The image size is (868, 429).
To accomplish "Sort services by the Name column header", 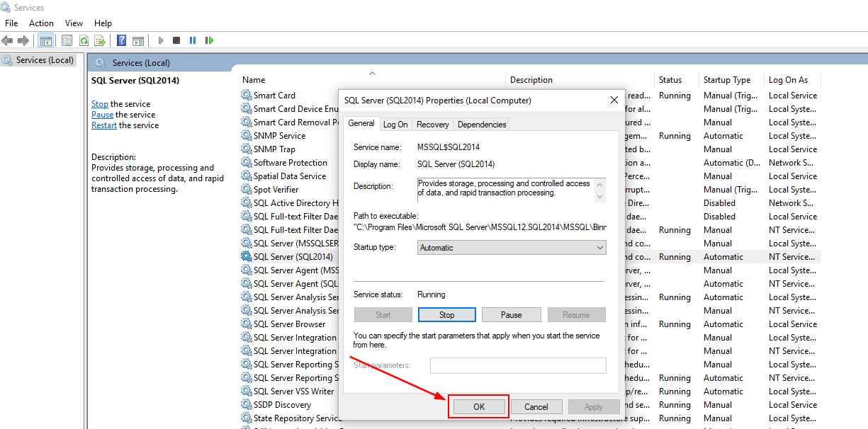I will coord(254,80).
